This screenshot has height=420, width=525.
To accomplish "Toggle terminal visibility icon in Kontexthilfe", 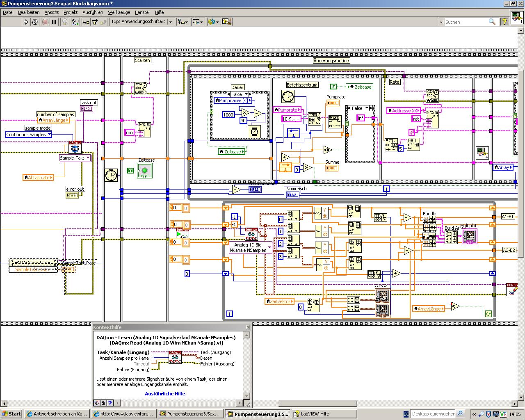I will pyautogui.click(x=97, y=403).
